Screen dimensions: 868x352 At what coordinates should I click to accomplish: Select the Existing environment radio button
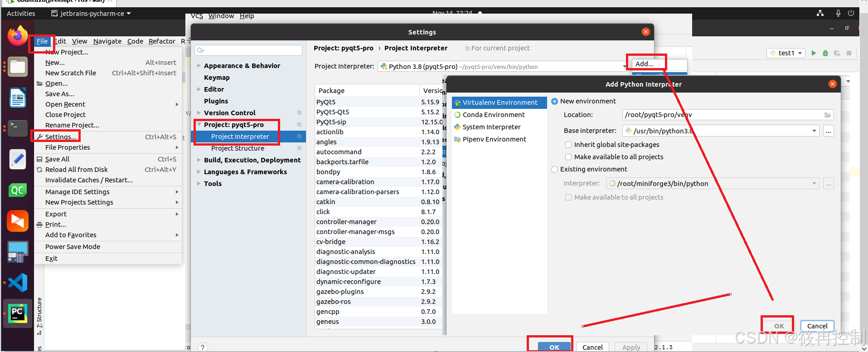coord(554,169)
